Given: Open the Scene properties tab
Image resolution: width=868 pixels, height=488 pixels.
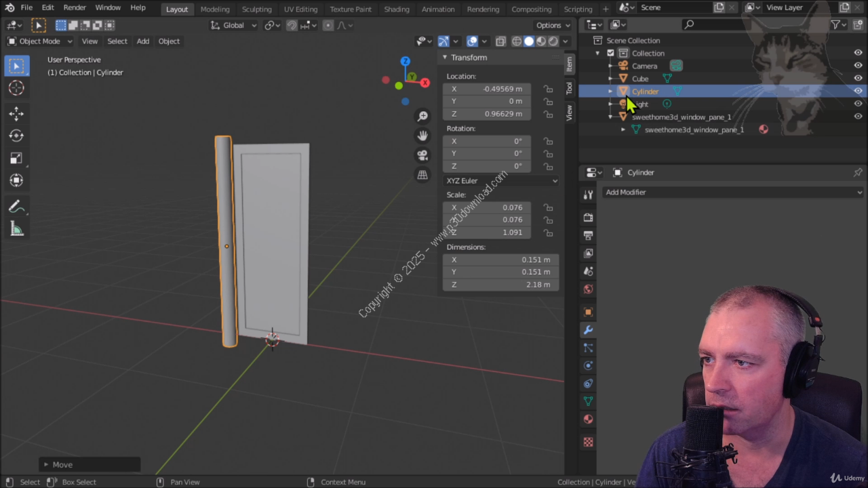Looking at the screenshot, I should (588, 271).
